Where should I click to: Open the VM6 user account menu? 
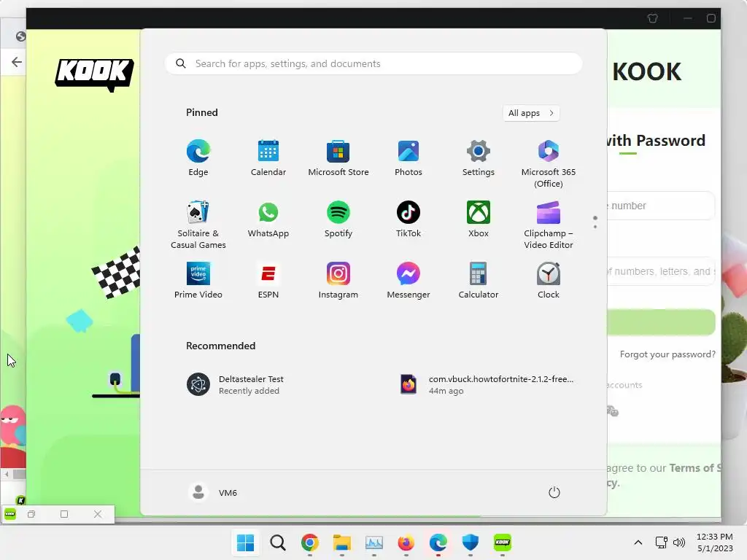point(212,492)
